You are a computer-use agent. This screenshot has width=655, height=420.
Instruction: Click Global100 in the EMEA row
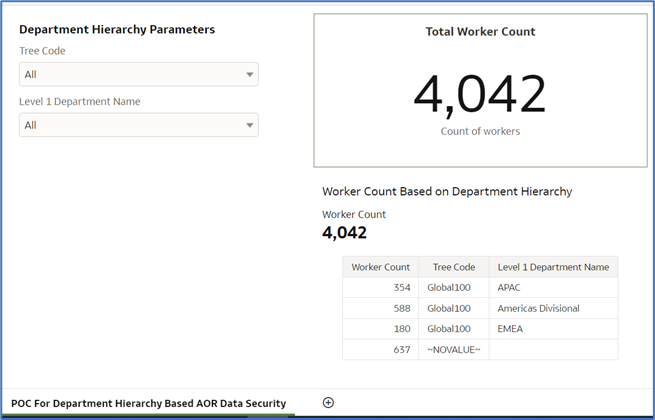pyautogui.click(x=449, y=329)
